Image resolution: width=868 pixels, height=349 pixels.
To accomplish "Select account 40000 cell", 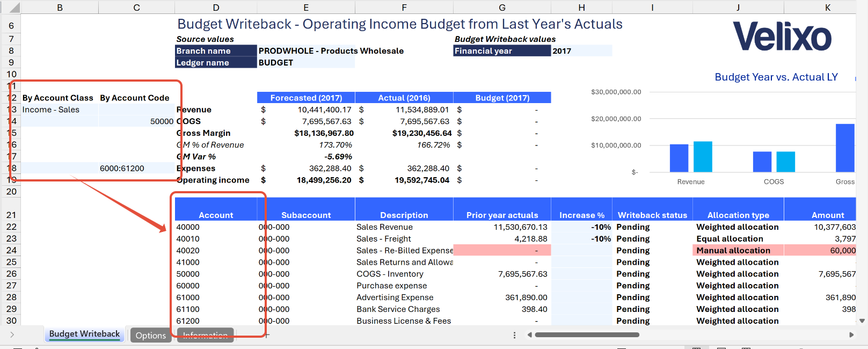I will click(216, 227).
